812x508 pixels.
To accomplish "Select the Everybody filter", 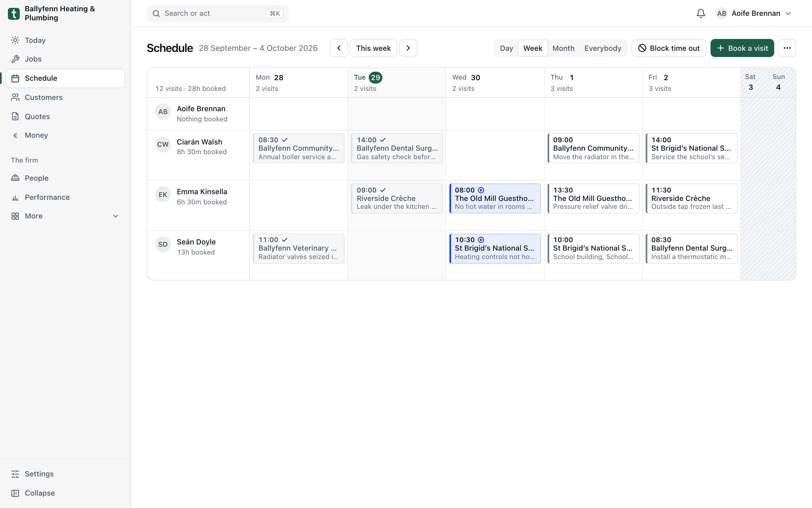I will (603, 48).
